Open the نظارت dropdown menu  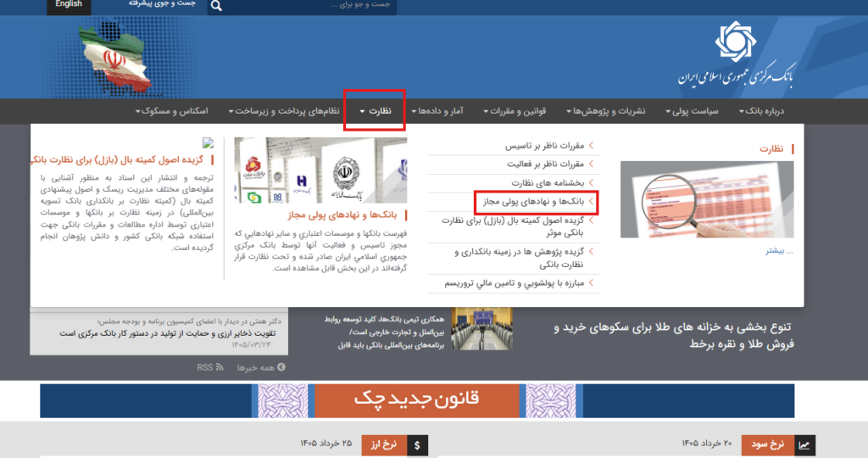(x=375, y=111)
